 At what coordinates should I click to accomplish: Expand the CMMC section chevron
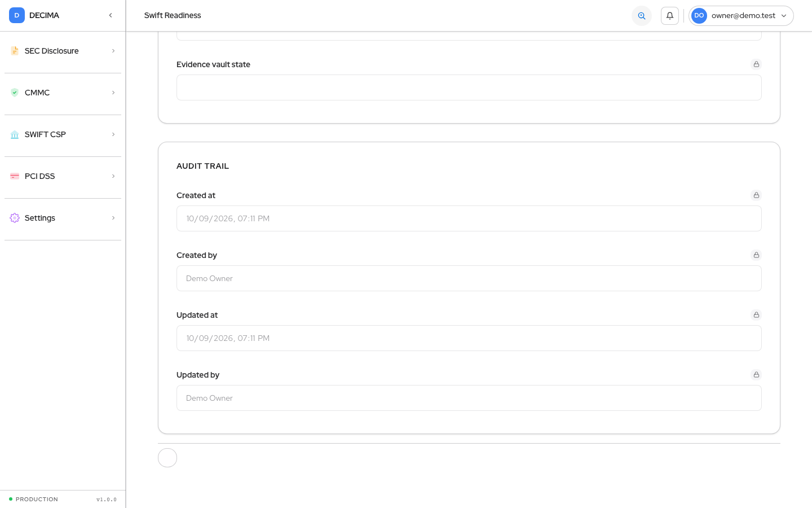click(x=113, y=93)
